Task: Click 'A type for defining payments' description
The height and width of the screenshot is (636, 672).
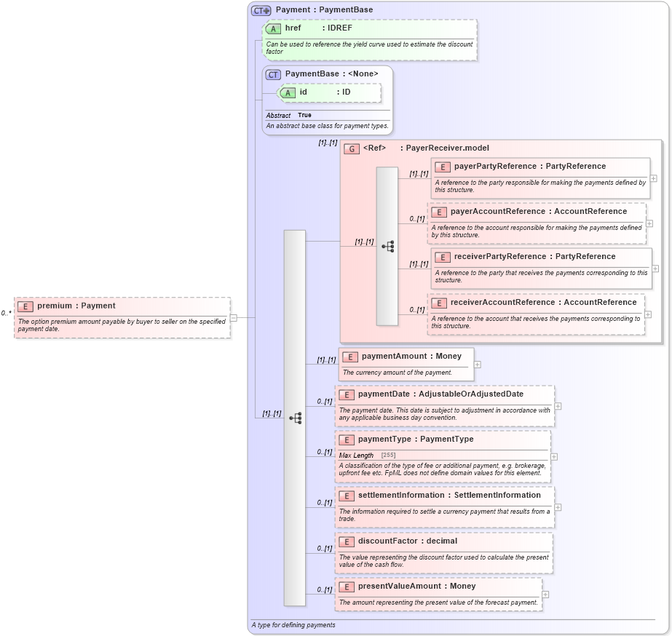Action: pyautogui.click(x=293, y=625)
